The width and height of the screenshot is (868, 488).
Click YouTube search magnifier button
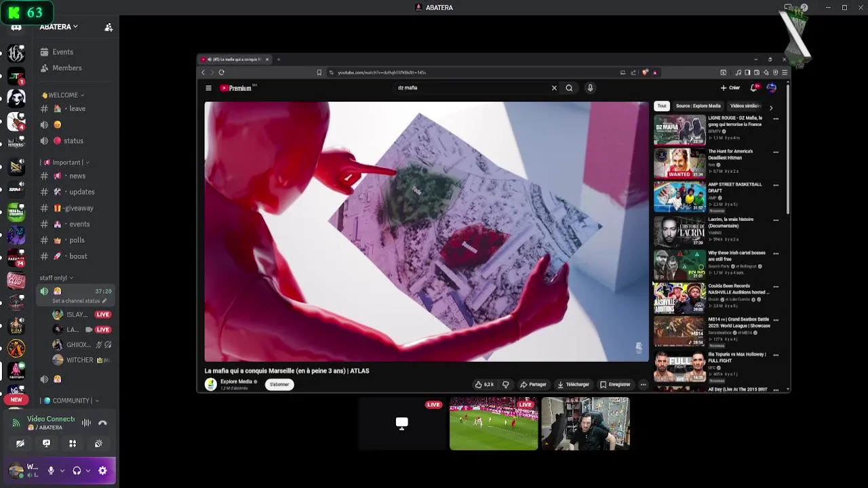point(569,88)
